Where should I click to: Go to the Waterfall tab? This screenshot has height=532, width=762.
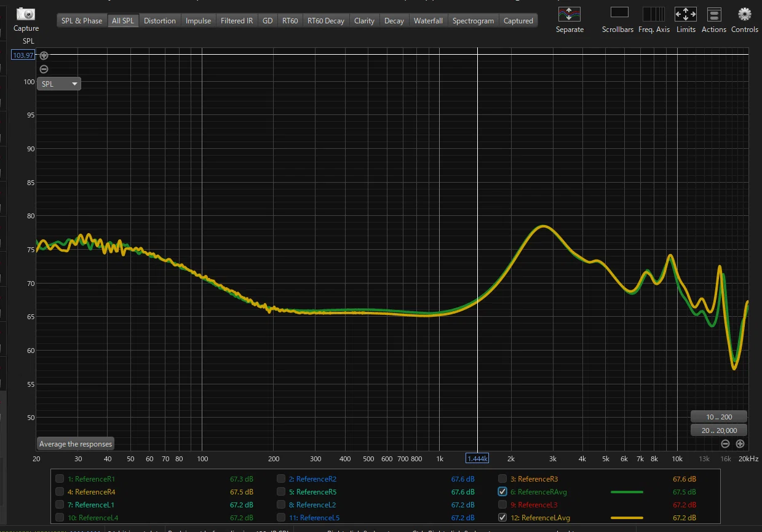428,20
